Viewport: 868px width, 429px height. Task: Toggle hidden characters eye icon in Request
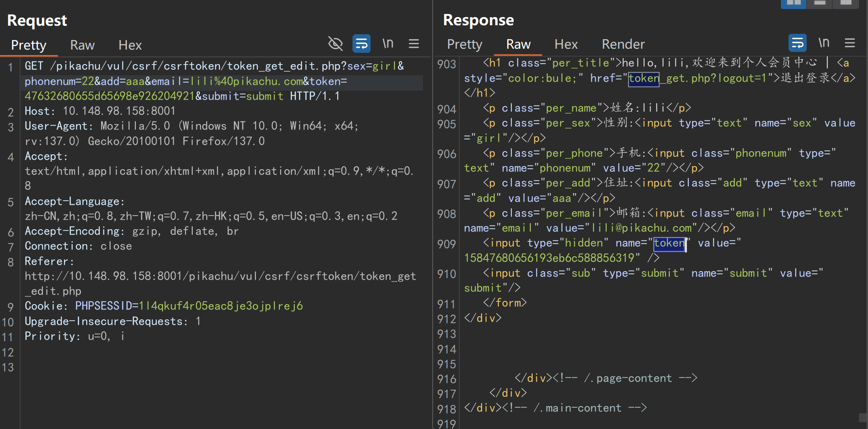(x=335, y=44)
